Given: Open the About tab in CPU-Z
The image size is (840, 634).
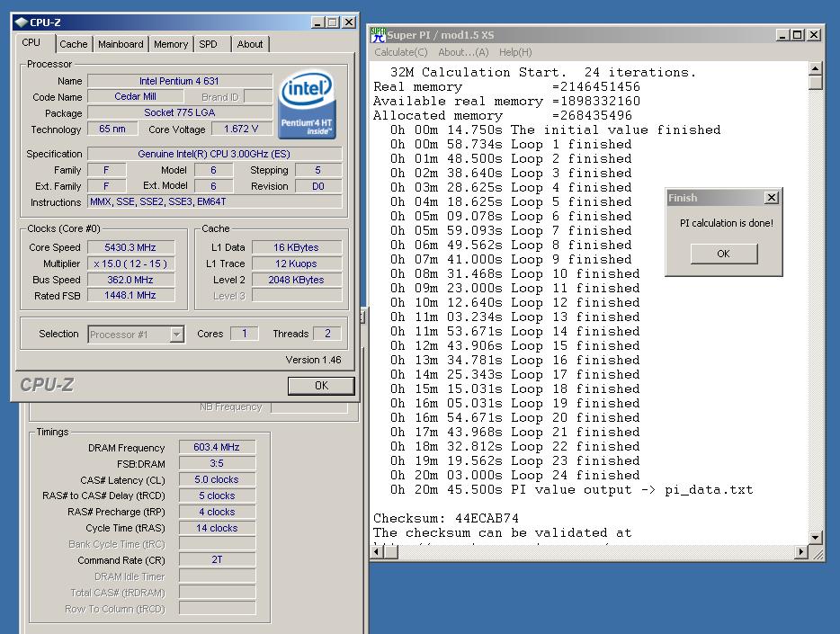Looking at the screenshot, I should [250, 44].
